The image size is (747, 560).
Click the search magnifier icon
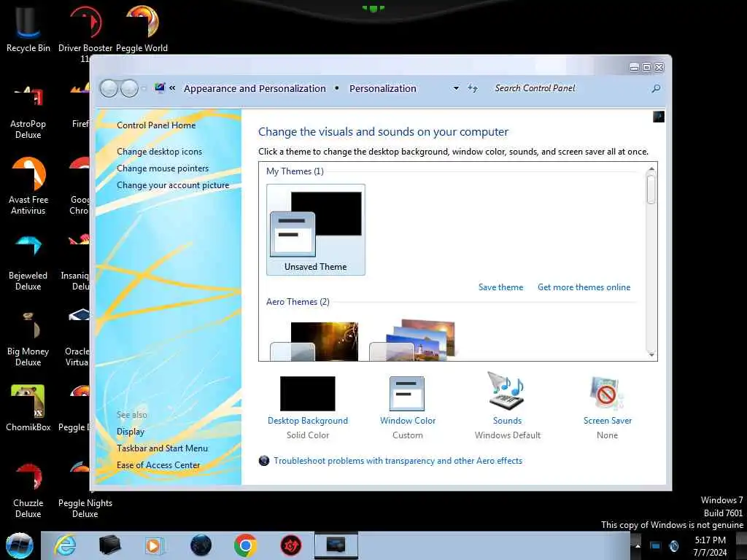coord(656,88)
